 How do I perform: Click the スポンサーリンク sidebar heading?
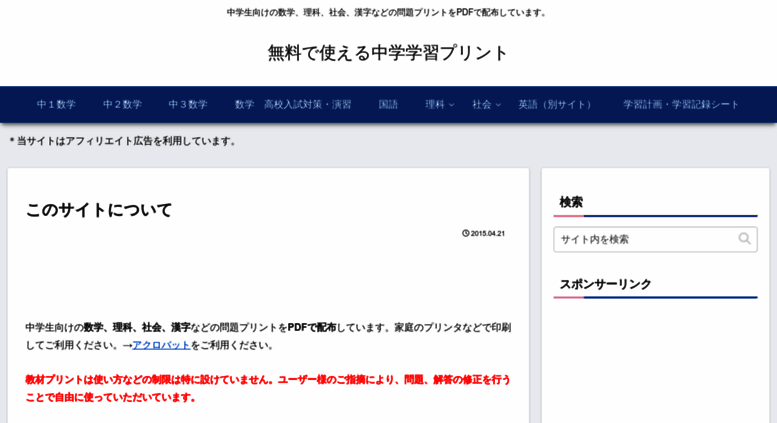click(605, 284)
